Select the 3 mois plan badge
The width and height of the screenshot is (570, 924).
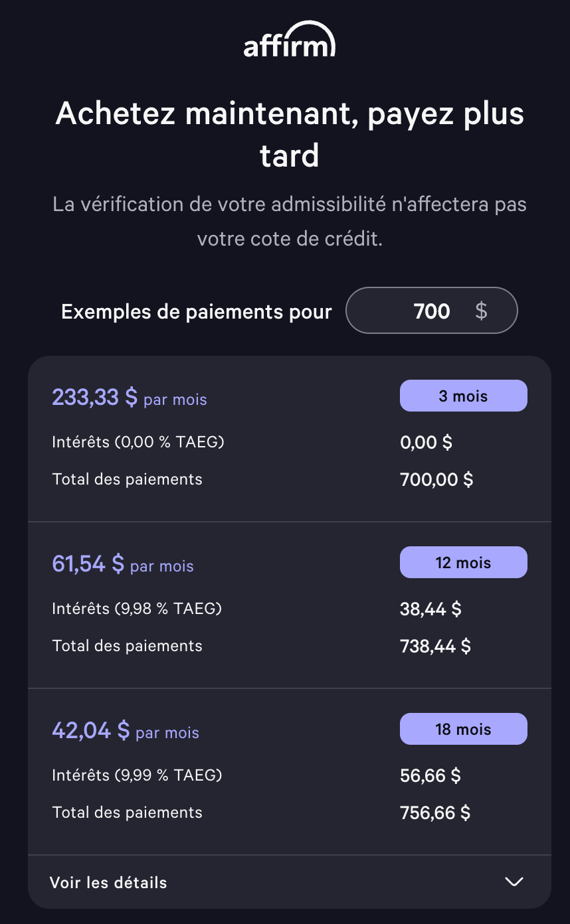click(463, 396)
